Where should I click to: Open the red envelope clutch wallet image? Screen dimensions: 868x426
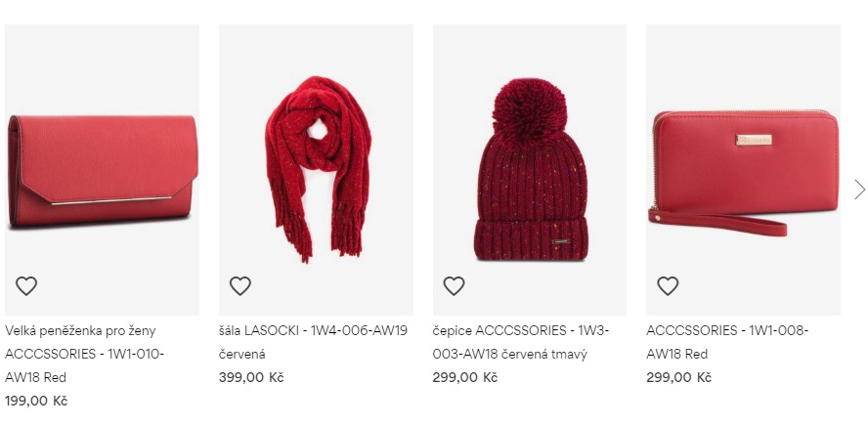(x=102, y=170)
